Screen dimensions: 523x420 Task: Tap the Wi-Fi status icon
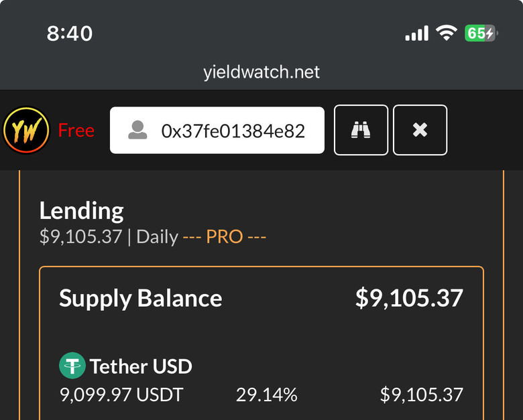coord(447,33)
